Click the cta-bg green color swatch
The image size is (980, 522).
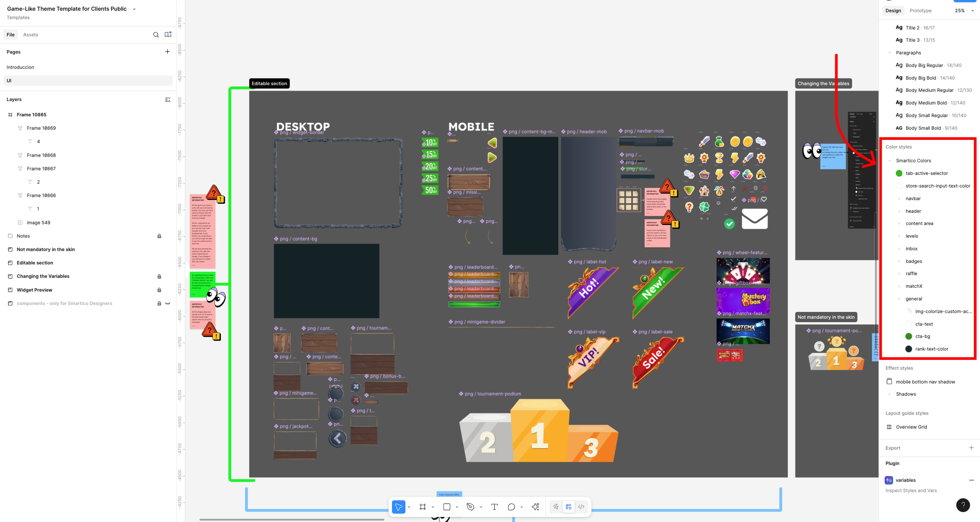pos(908,336)
